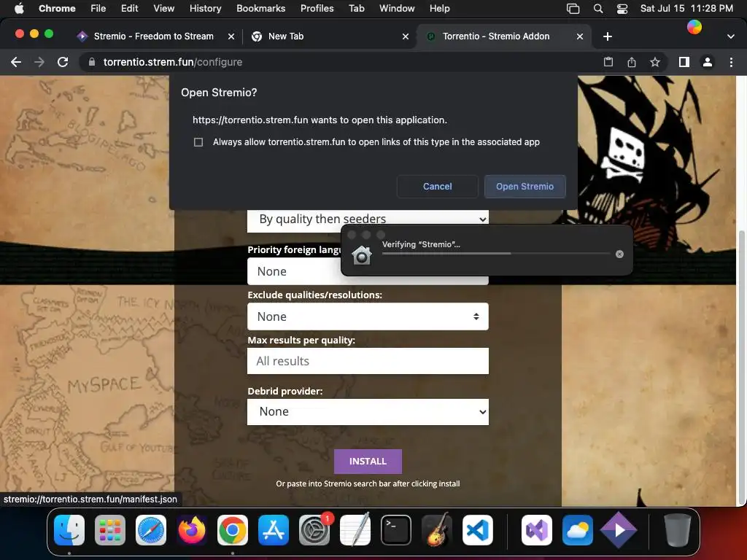Open Priority foreign language selector
Screen dimensions: 747x560
click(x=368, y=271)
